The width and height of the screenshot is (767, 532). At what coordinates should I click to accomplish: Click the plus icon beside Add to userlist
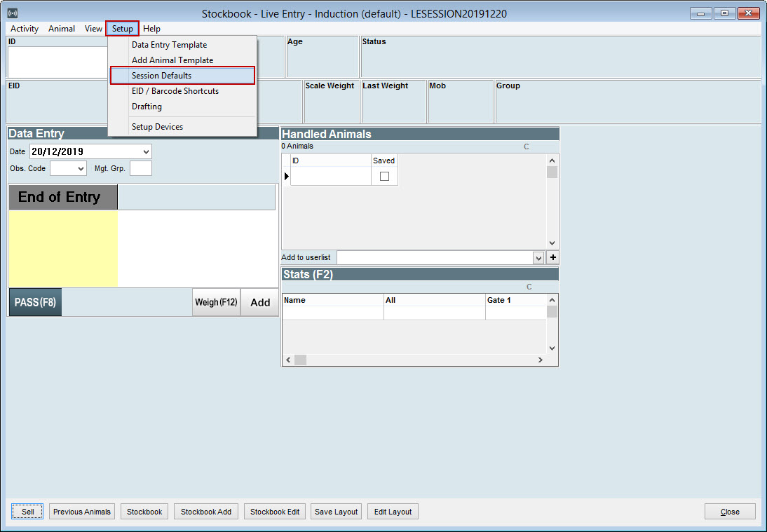click(x=552, y=257)
